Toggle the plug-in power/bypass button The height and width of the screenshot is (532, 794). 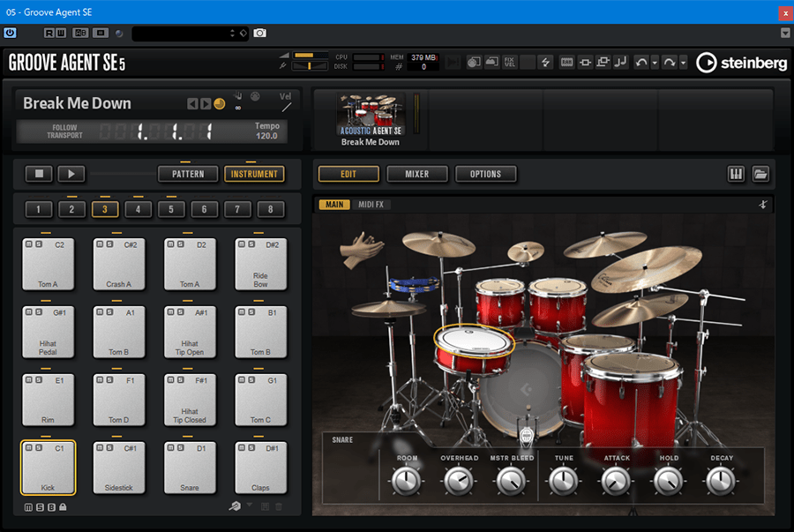coord(10,33)
